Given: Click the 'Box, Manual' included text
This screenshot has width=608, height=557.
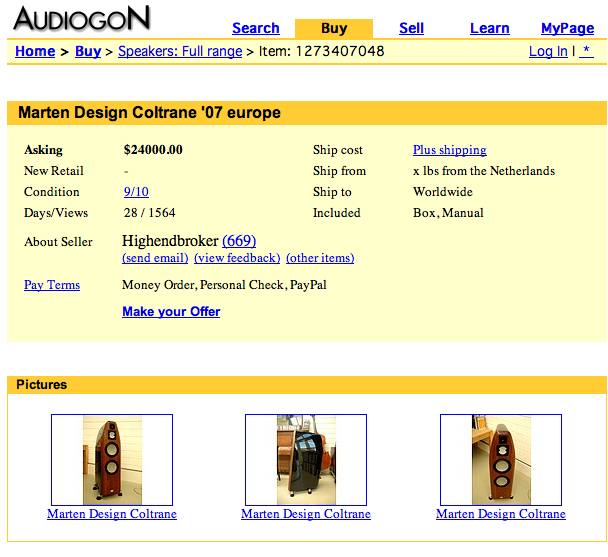Looking at the screenshot, I should [448, 213].
